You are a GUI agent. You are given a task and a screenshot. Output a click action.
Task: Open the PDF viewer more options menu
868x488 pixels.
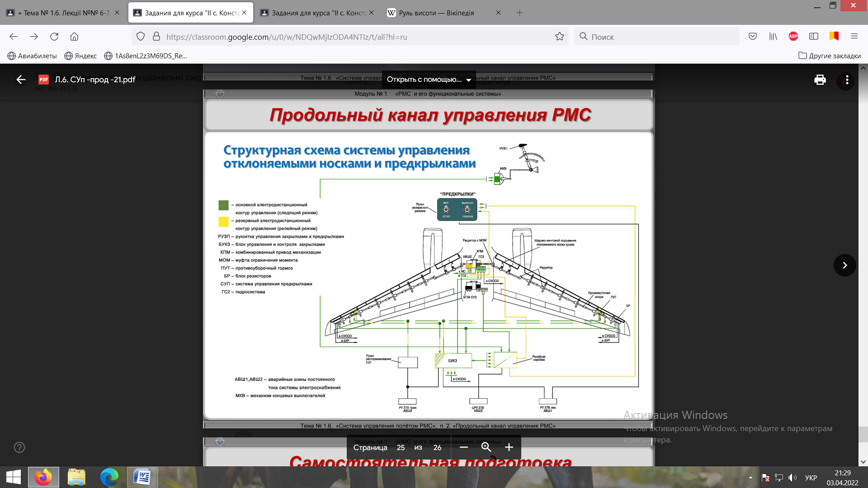coord(847,80)
